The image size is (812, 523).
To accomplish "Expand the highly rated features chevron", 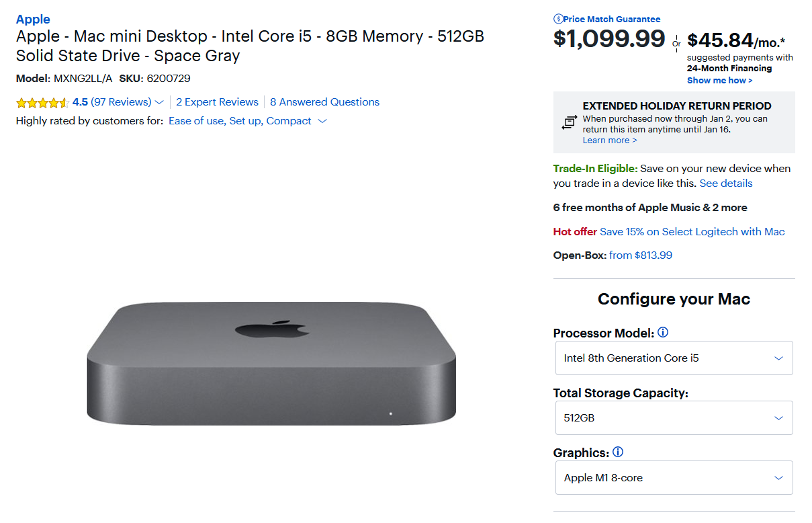I will pyautogui.click(x=322, y=121).
